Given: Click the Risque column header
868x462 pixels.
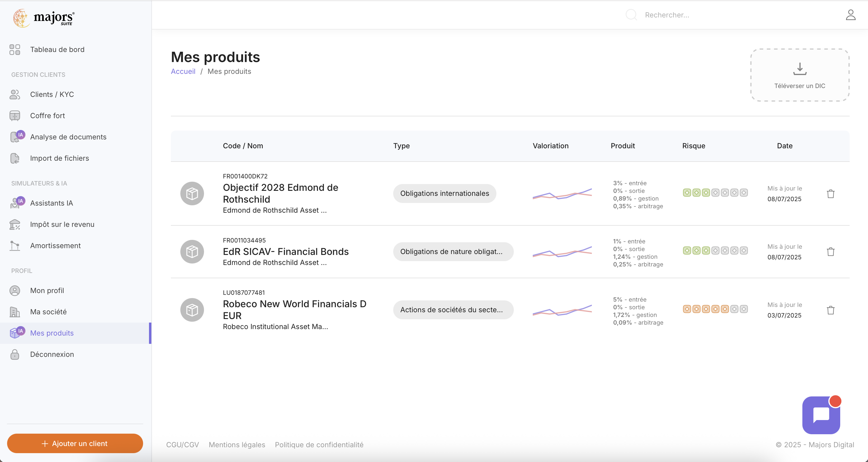Looking at the screenshot, I should tap(694, 146).
